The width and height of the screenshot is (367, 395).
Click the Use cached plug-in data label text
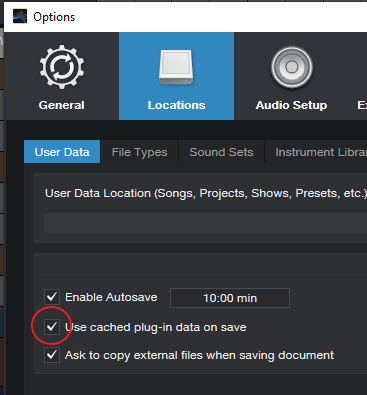pyautogui.click(x=156, y=327)
